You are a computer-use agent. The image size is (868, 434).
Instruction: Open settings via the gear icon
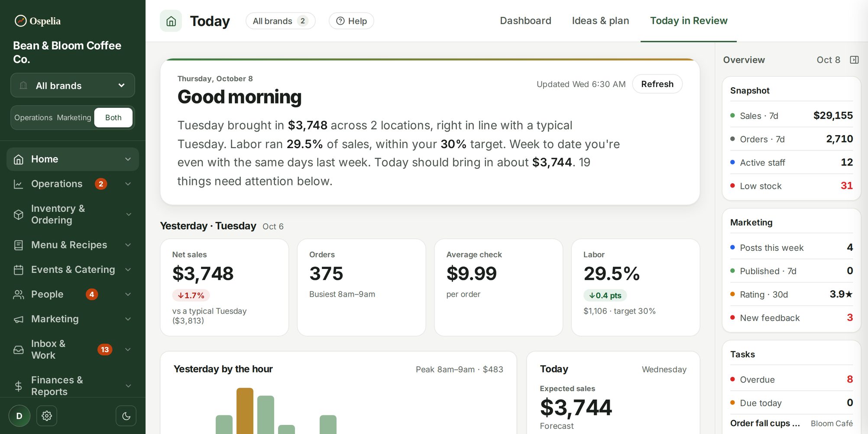pos(47,416)
